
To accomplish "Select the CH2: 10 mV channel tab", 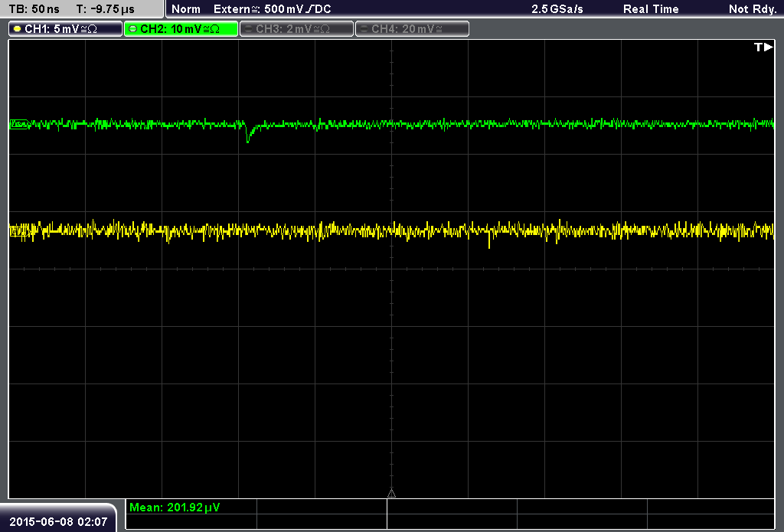I will [181, 29].
